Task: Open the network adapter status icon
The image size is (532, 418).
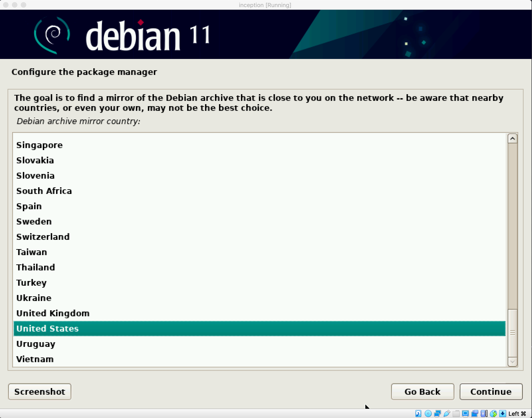Action: pyautogui.click(x=437, y=414)
